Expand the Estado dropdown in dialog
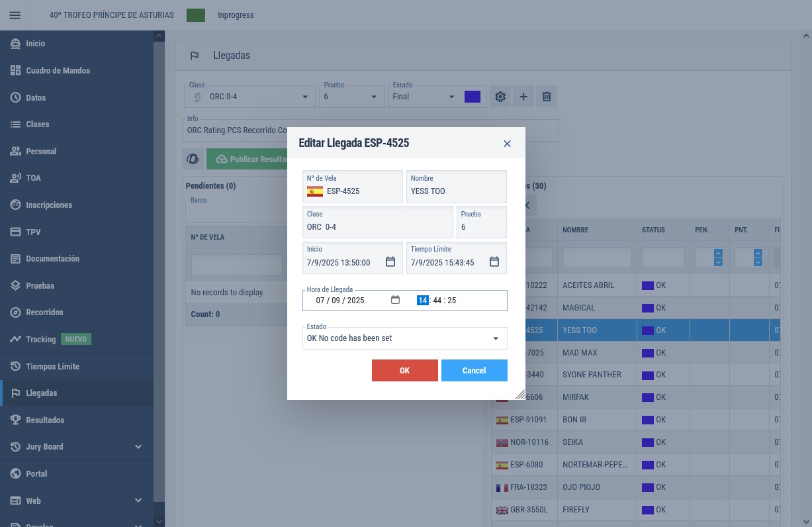 pos(496,338)
